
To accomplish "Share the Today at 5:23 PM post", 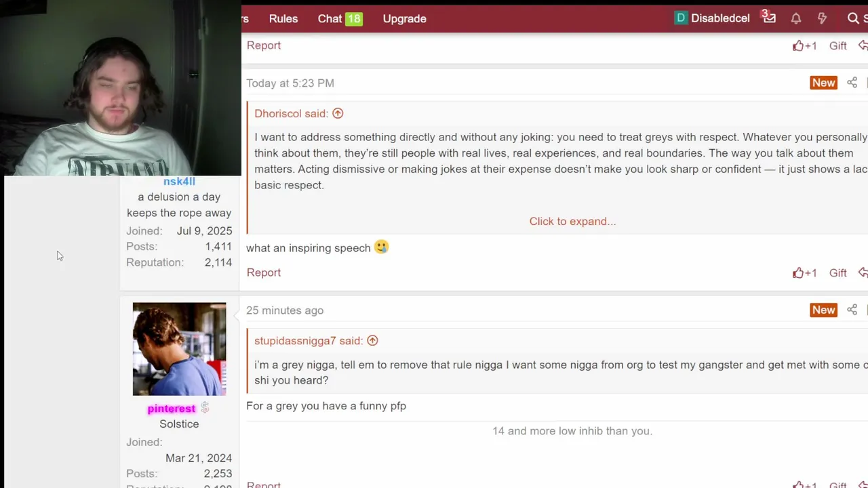I will (852, 83).
